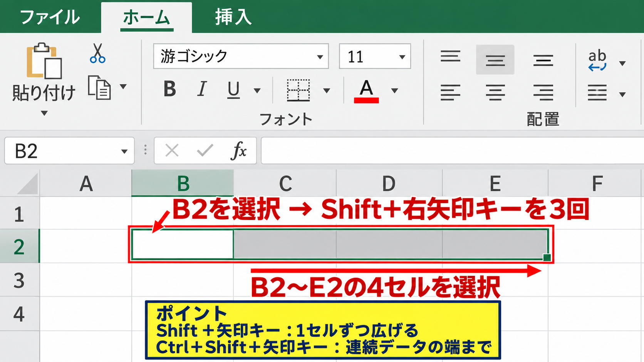Select column E header
The image size is (644, 362).
[x=495, y=184]
